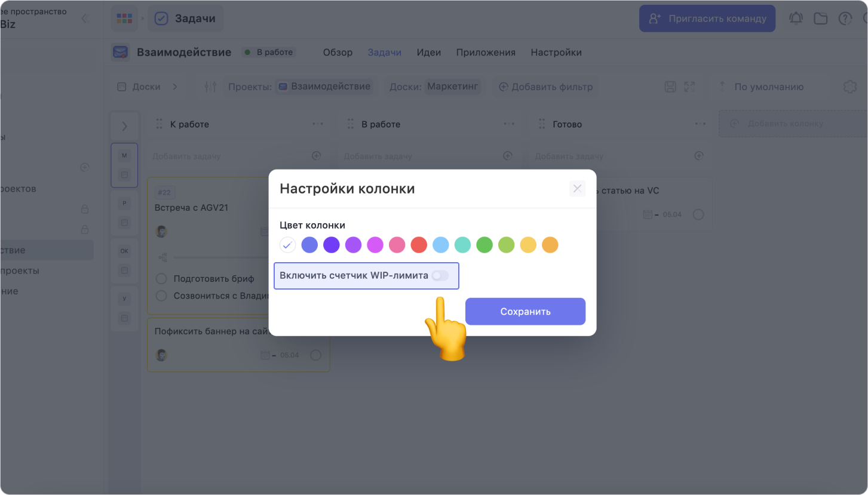The width and height of the screenshot is (868, 495).
Task: Select the yellow color swatch
Action: (x=528, y=245)
